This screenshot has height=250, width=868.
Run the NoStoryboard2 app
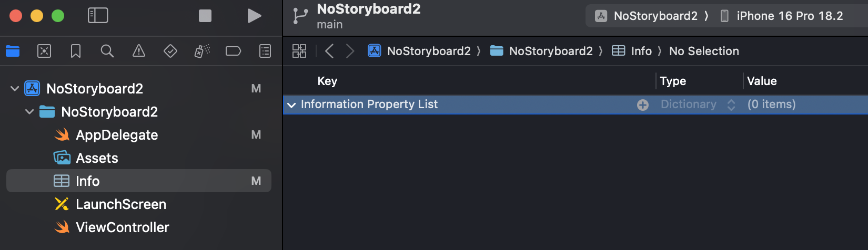pyautogui.click(x=254, y=16)
